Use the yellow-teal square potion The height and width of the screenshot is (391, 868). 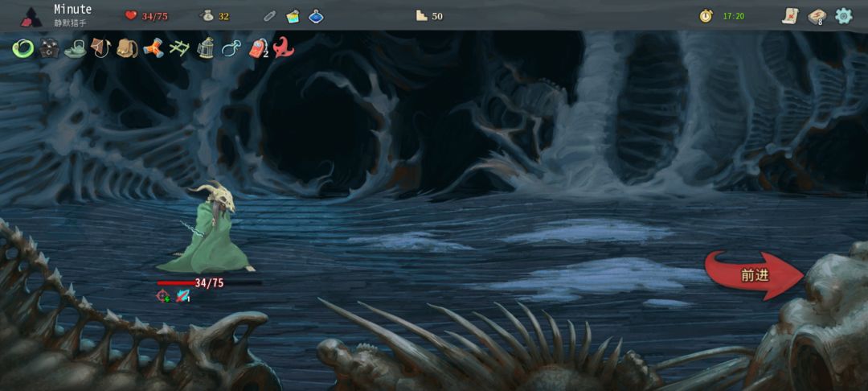[293, 16]
